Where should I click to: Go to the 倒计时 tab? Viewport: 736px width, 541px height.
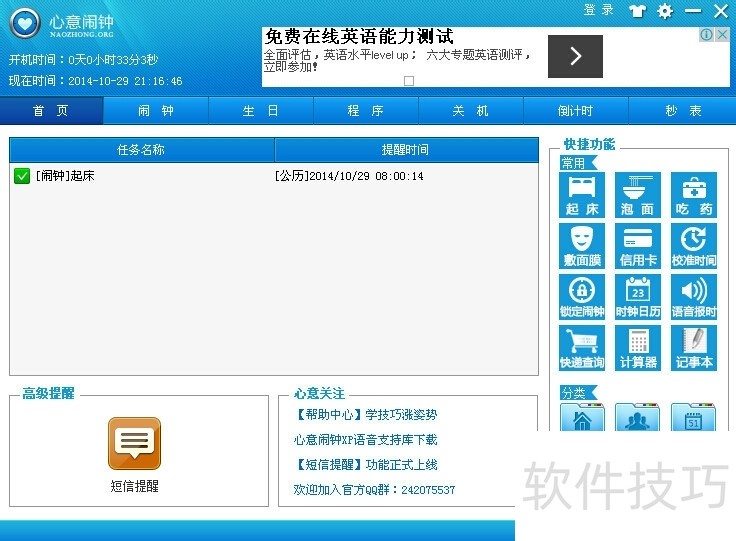tap(575, 111)
